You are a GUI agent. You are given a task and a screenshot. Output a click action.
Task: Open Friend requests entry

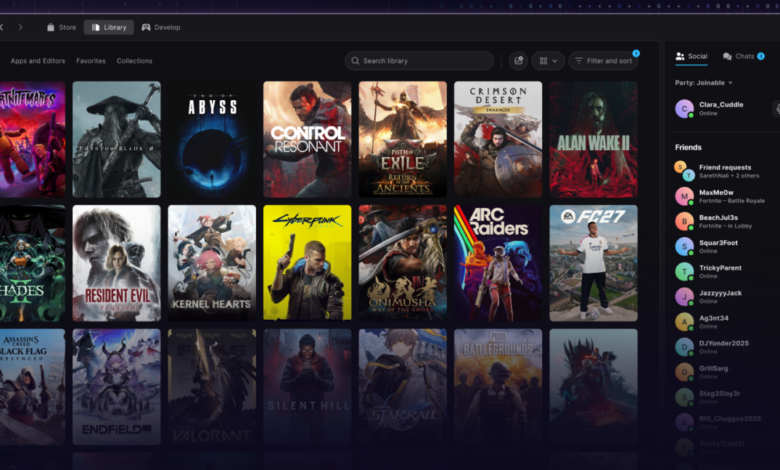(721, 171)
